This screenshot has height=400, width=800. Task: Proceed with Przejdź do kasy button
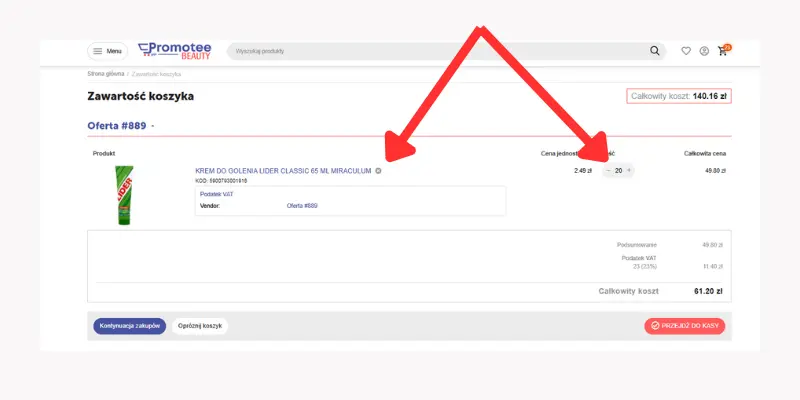pyautogui.click(x=685, y=326)
